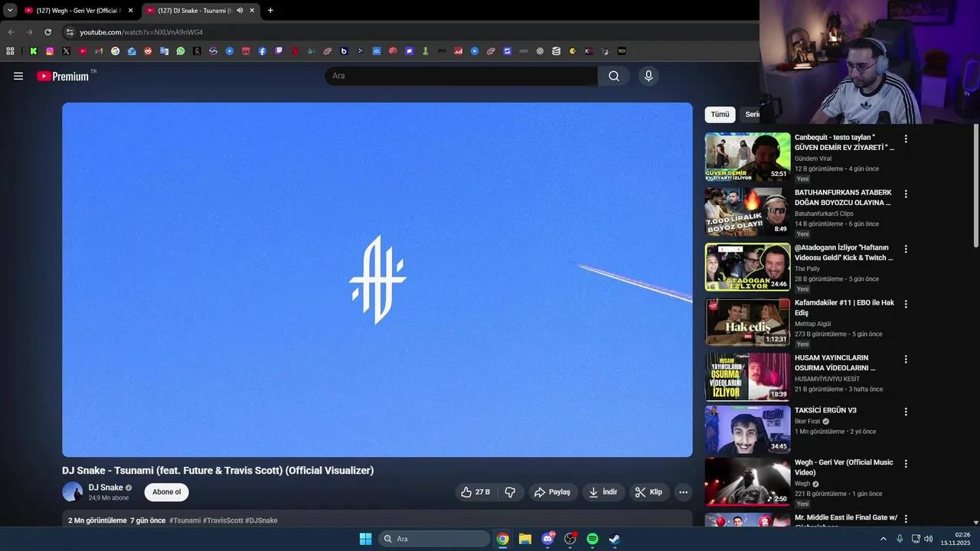
Task: Open the Instagram bookmark
Action: pyautogui.click(x=50, y=51)
